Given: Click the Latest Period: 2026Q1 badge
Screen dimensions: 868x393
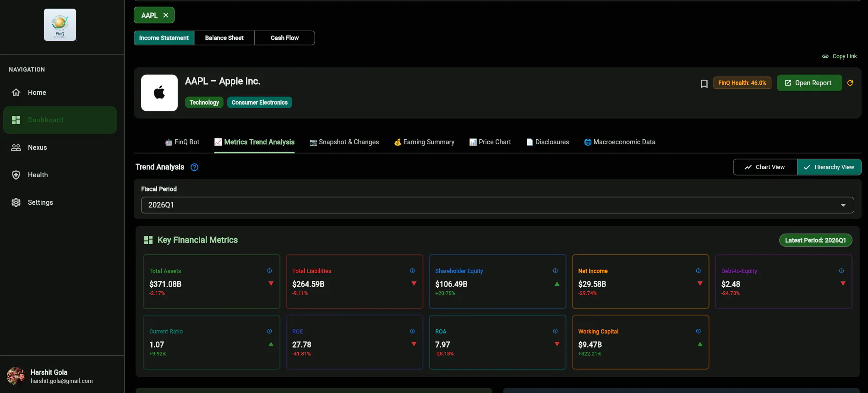Looking at the screenshot, I should point(815,240).
